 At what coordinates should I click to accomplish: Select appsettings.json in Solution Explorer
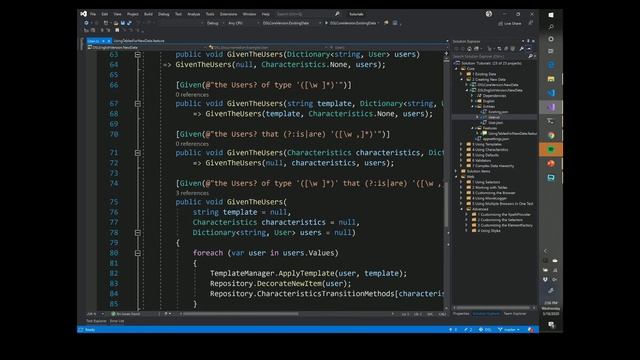[x=493, y=139]
